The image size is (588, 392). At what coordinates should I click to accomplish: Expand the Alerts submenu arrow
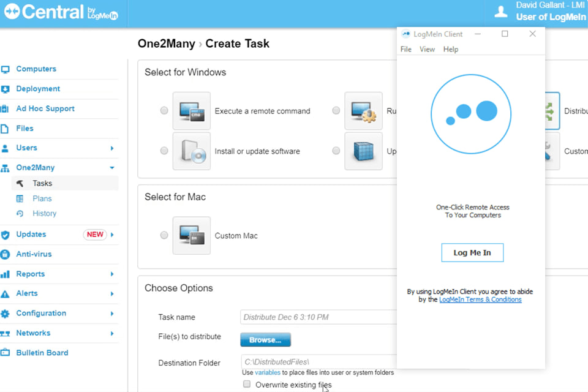111,294
